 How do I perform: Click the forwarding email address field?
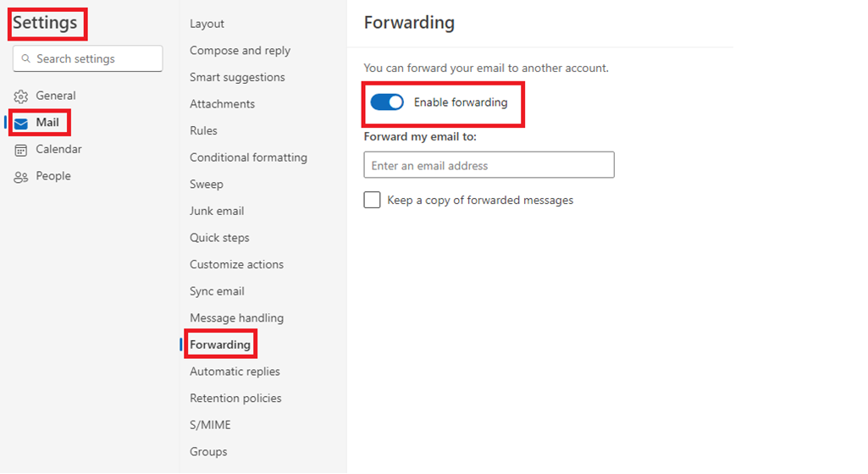[489, 165]
